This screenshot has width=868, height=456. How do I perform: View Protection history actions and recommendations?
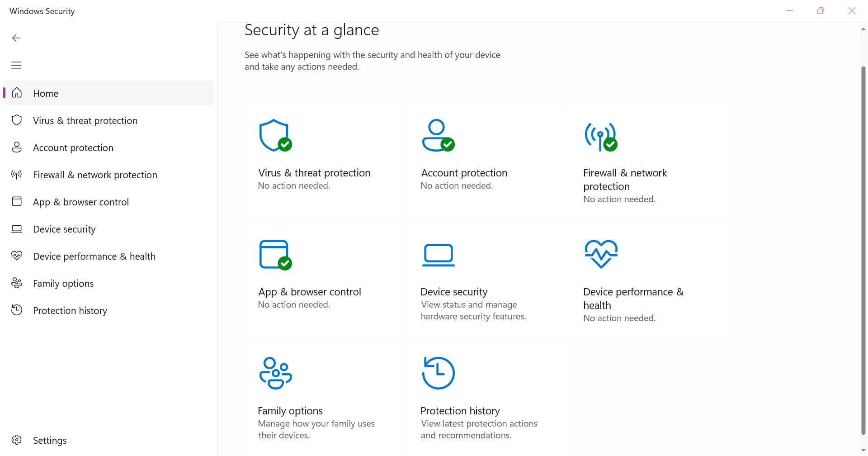point(486,398)
